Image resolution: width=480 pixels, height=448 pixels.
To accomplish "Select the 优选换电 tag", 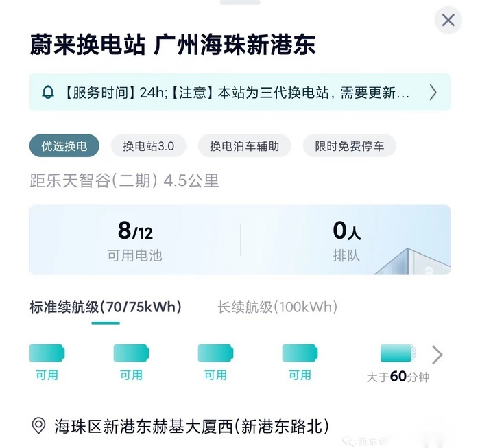I will pos(64,145).
